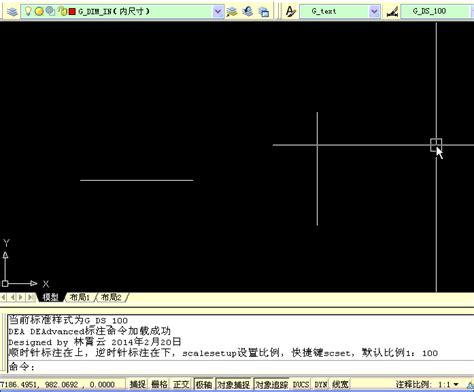Expand the G_text style dropdown
The height and width of the screenshot is (392, 474).
374,12
